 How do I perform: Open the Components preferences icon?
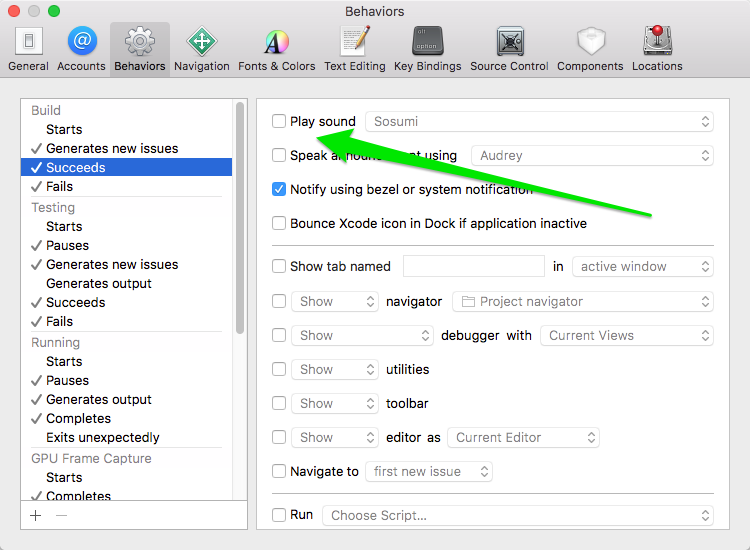point(591,41)
